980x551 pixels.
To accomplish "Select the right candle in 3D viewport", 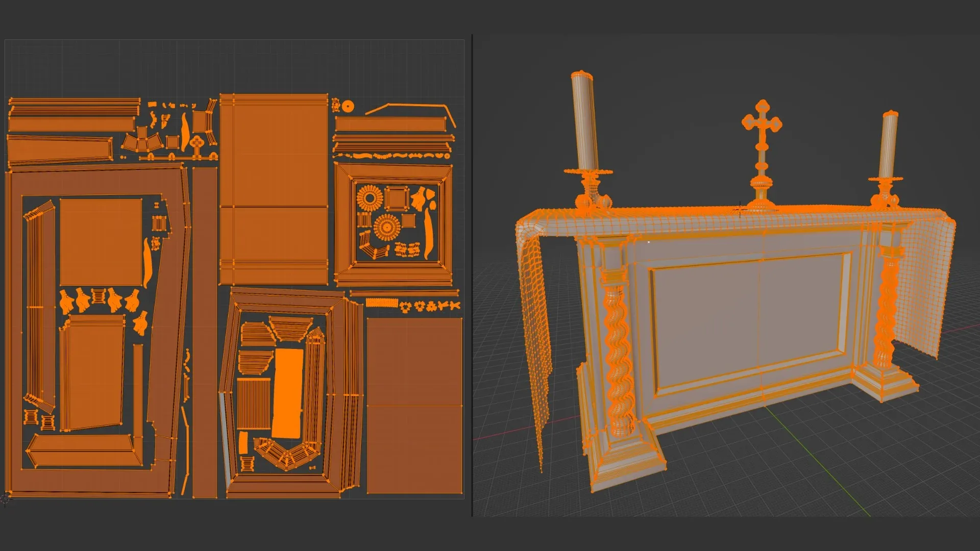I will click(888, 145).
